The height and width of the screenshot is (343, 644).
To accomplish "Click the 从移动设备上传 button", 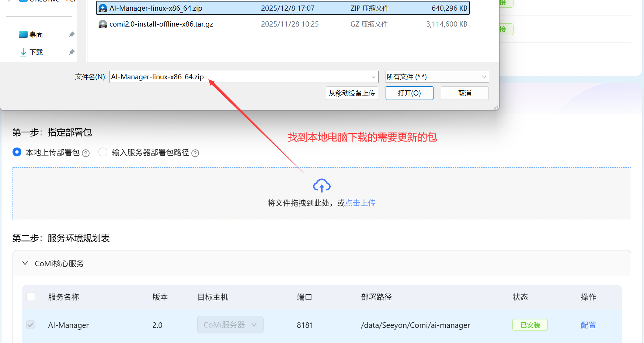I will (352, 93).
